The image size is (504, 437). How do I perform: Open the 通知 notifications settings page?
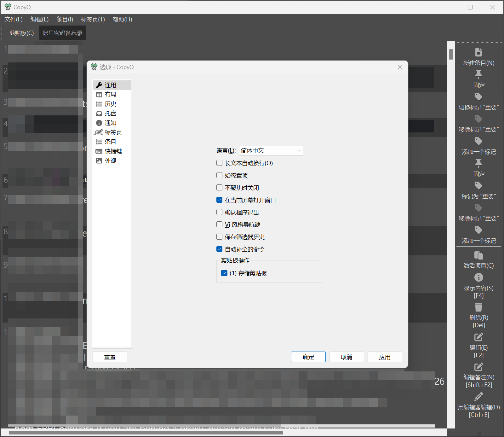coord(112,123)
